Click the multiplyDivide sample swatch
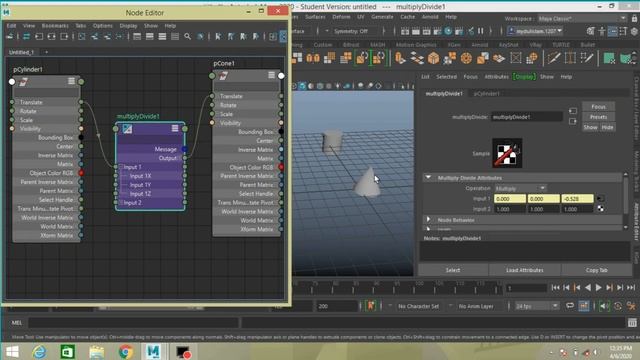The image size is (640, 360). (x=507, y=153)
